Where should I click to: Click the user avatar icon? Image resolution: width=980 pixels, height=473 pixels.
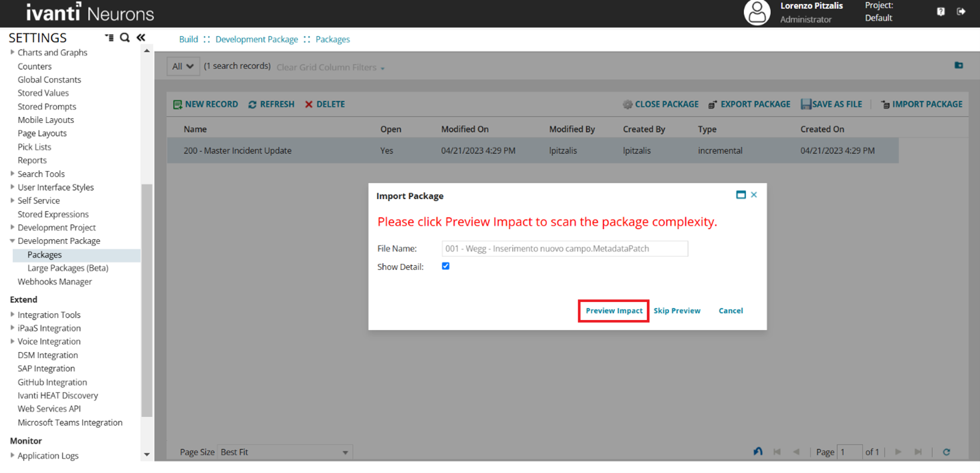coord(757,13)
